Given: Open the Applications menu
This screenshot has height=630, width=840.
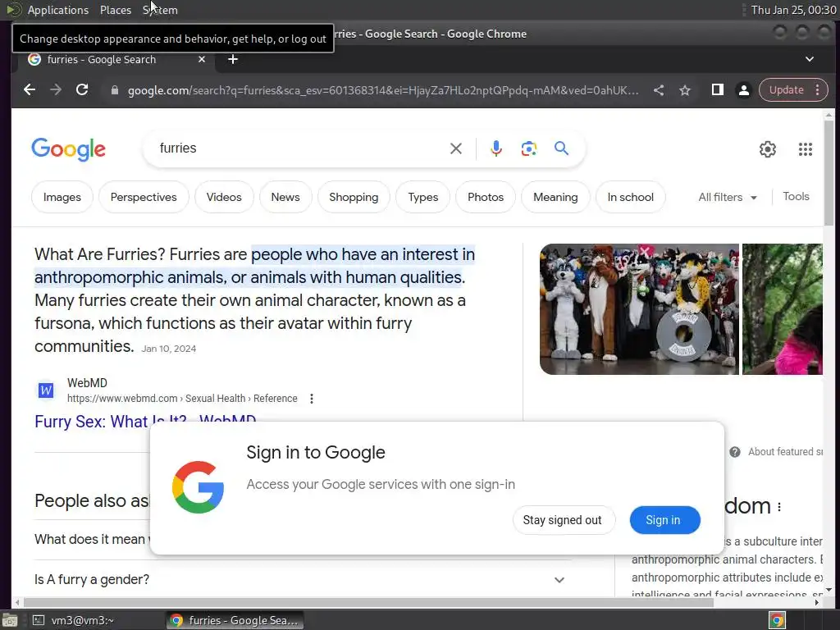Looking at the screenshot, I should [x=58, y=10].
